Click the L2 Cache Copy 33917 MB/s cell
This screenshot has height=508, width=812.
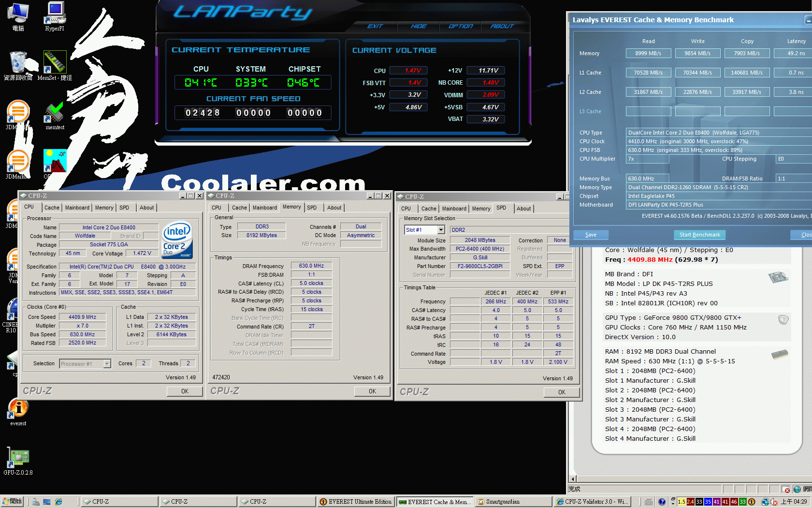tap(747, 92)
